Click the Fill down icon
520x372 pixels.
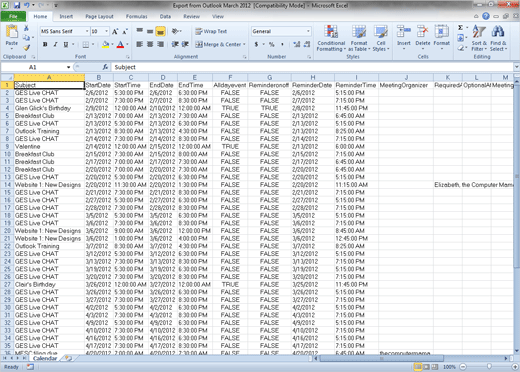[460, 38]
